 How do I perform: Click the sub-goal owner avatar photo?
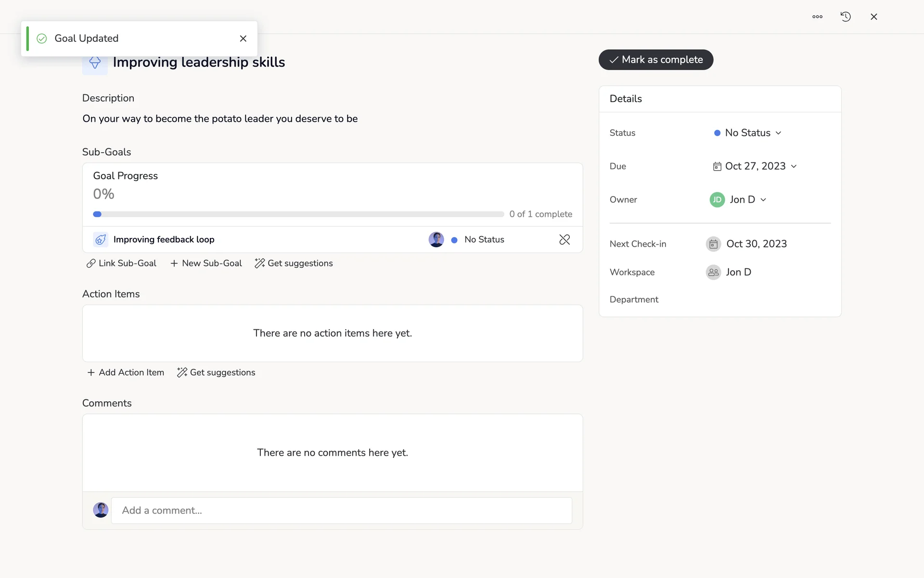pyautogui.click(x=436, y=239)
